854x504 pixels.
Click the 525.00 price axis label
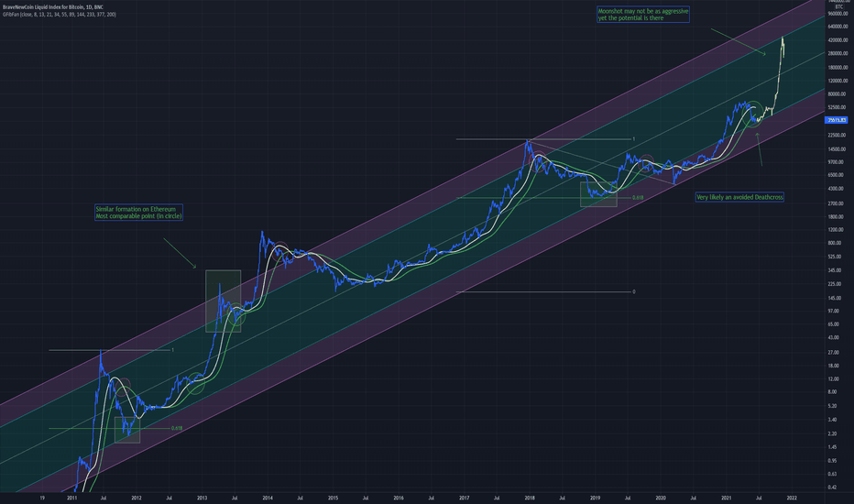[835, 257]
